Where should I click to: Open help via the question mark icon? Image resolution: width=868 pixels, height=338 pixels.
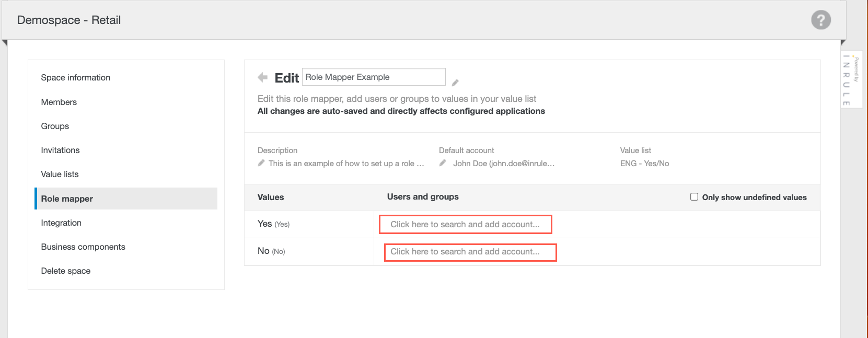820,20
